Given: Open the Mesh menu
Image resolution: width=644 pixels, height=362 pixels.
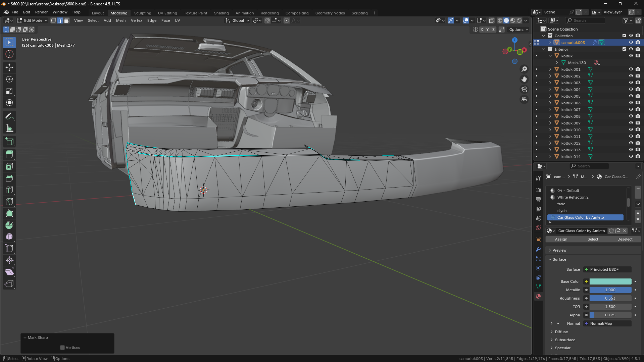Looking at the screenshot, I should pos(120,20).
